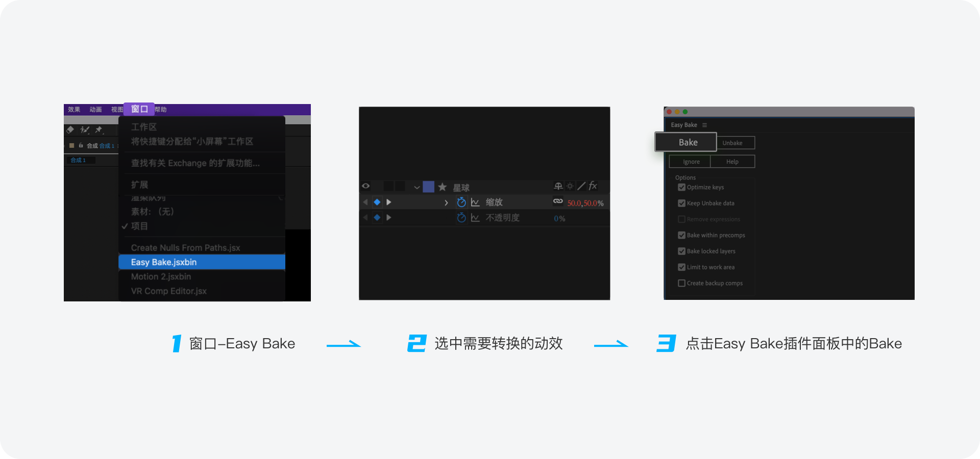Select the Roto Brush tool icon
The image size is (980, 459).
[x=85, y=130]
